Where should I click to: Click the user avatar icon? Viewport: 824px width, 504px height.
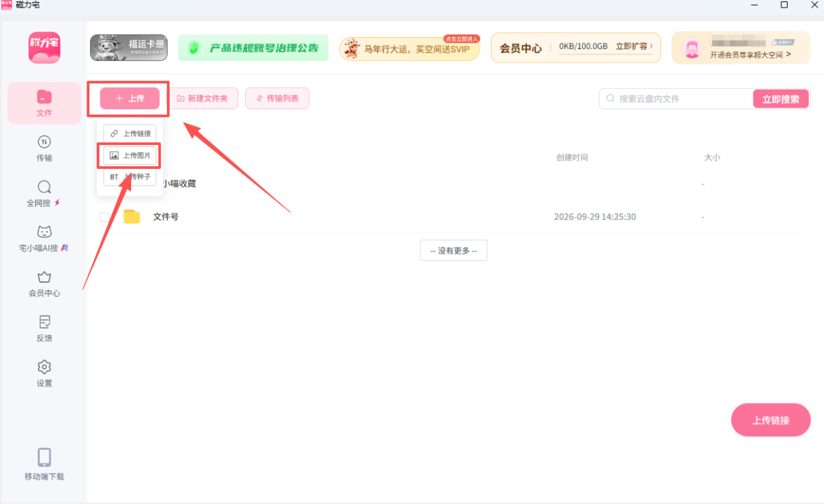(x=691, y=48)
